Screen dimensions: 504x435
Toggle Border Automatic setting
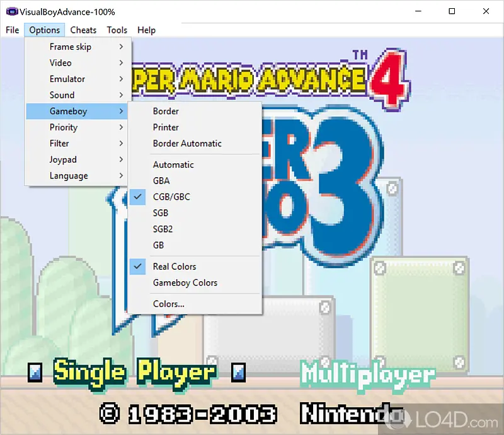[x=187, y=143]
